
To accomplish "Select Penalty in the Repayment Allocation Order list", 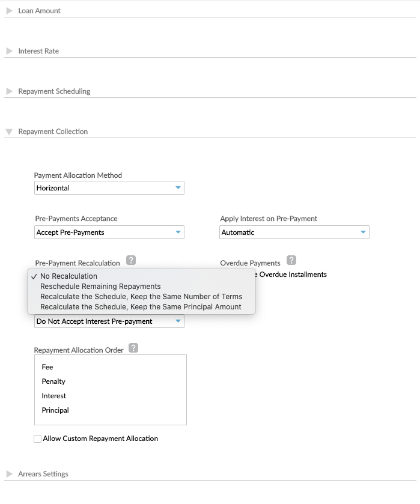I will [x=53, y=381].
